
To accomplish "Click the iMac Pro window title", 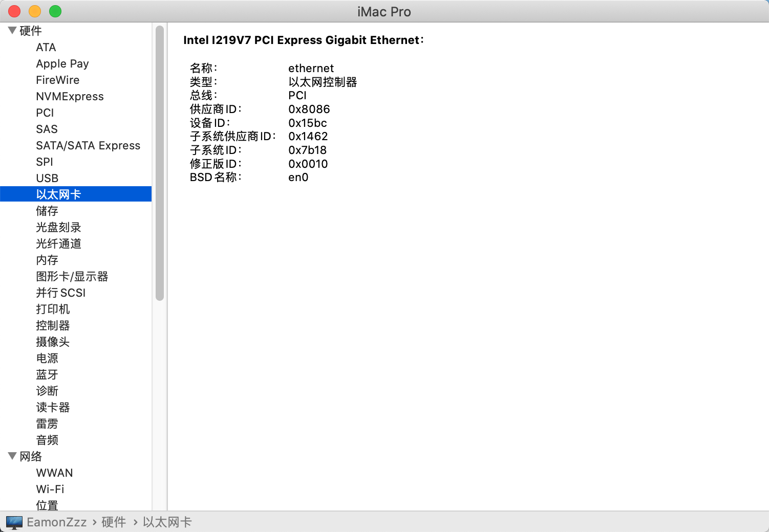I will 384,12.
